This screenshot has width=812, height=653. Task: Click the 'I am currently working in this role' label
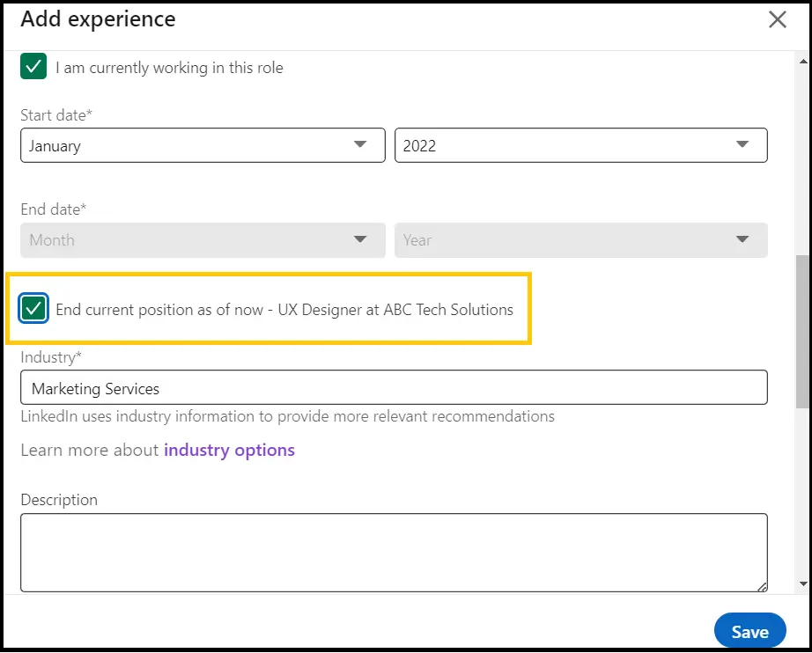coord(169,68)
